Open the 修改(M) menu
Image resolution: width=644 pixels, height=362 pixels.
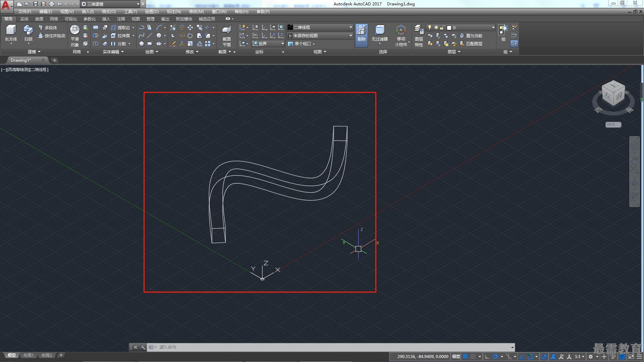click(x=196, y=12)
